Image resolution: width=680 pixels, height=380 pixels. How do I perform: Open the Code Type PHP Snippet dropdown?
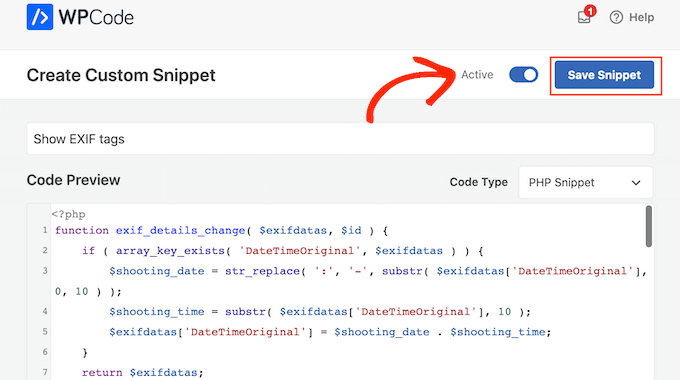586,183
